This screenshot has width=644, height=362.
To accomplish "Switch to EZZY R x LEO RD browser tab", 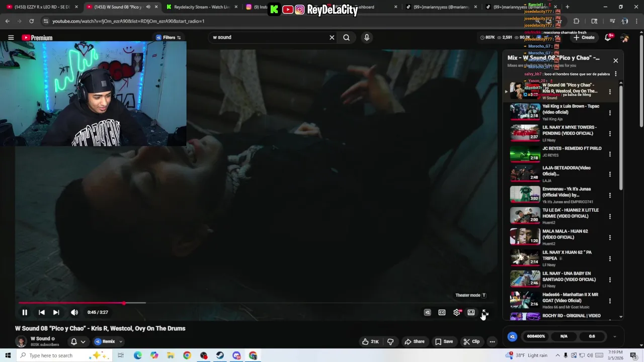I will point(42,7).
